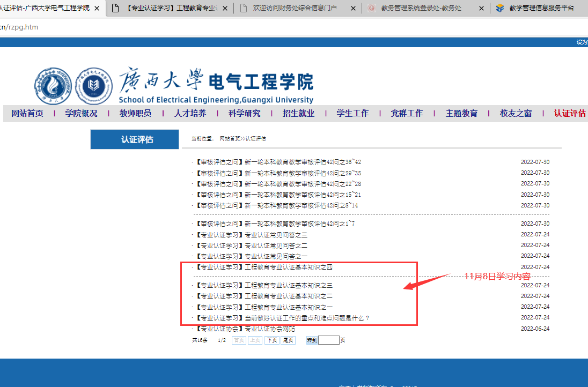Switch to the 教学管理信息服务平台 tab
The height and width of the screenshot is (387, 588).
(542, 8)
